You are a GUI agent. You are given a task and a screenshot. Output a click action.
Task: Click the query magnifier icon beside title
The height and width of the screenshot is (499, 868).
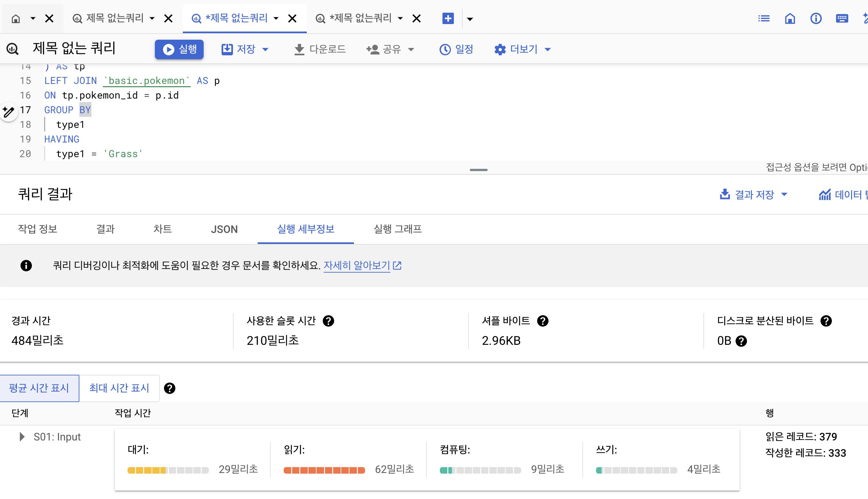(13, 49)
